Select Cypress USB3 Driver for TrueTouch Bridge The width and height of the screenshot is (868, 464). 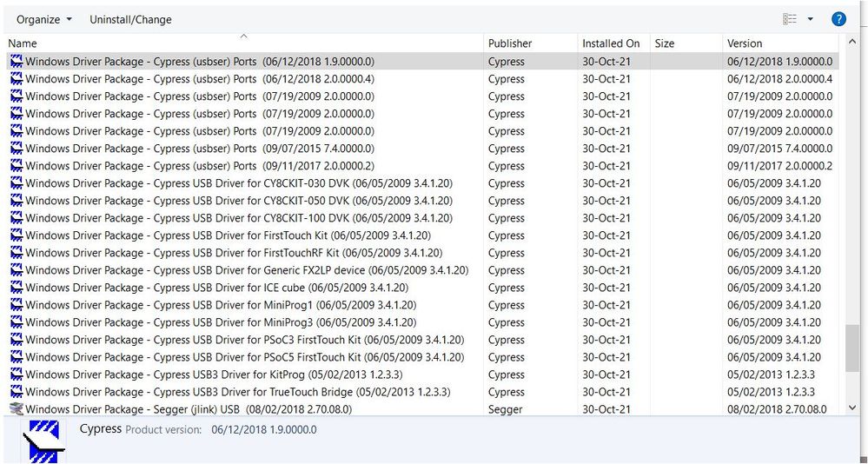(422, 392)
